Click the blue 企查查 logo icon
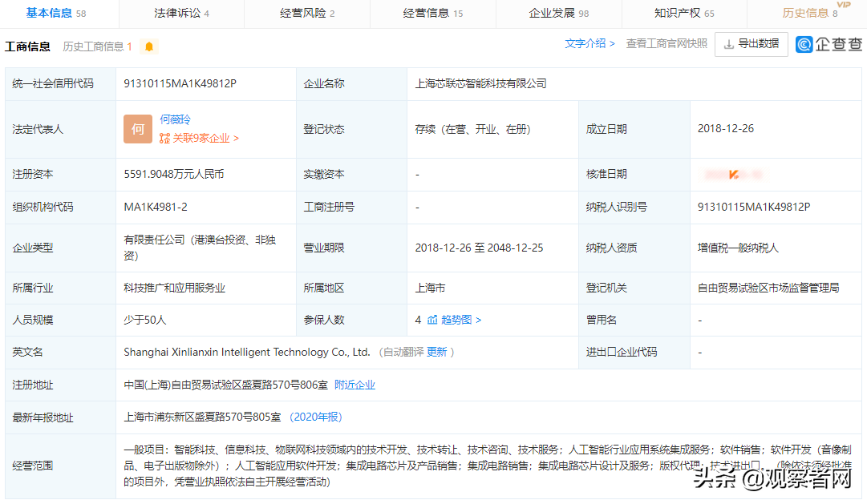Image resolution: width=867 pixels, height=504 pixels. [805, 44]
